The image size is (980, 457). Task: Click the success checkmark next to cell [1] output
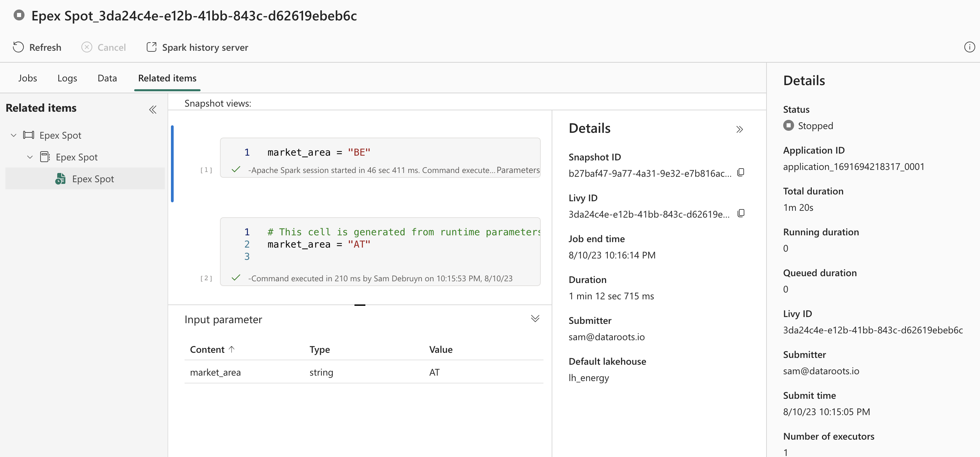pos(236,170)
